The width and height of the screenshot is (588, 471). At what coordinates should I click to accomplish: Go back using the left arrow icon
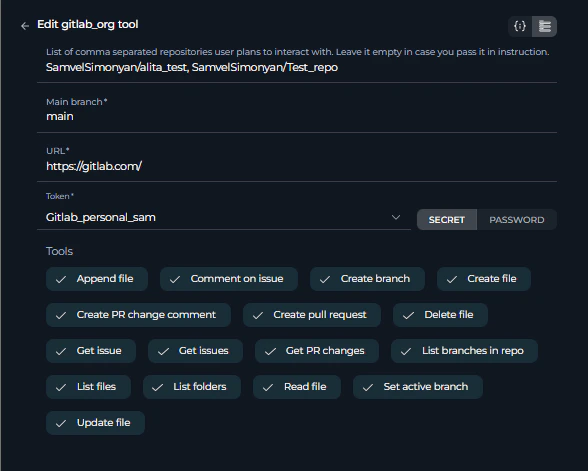pos(25,26)
